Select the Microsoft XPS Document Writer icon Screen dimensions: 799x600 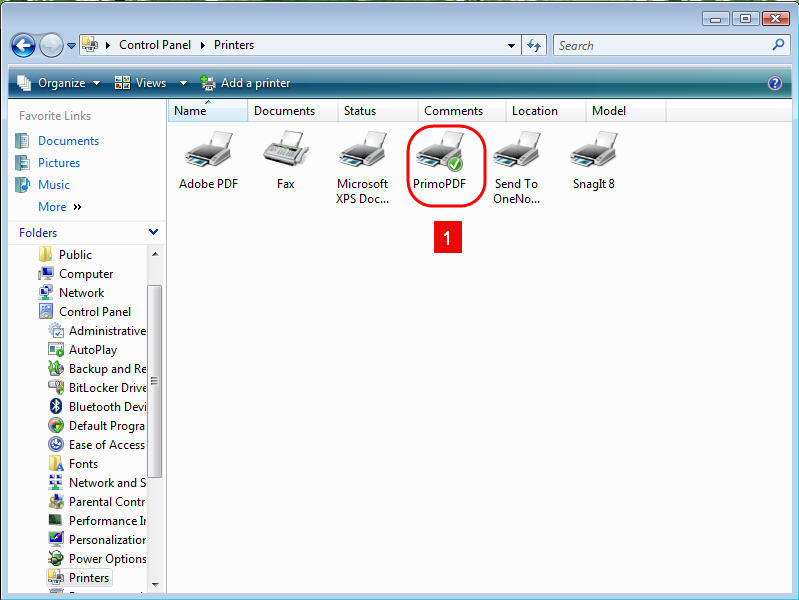(362, 149)
